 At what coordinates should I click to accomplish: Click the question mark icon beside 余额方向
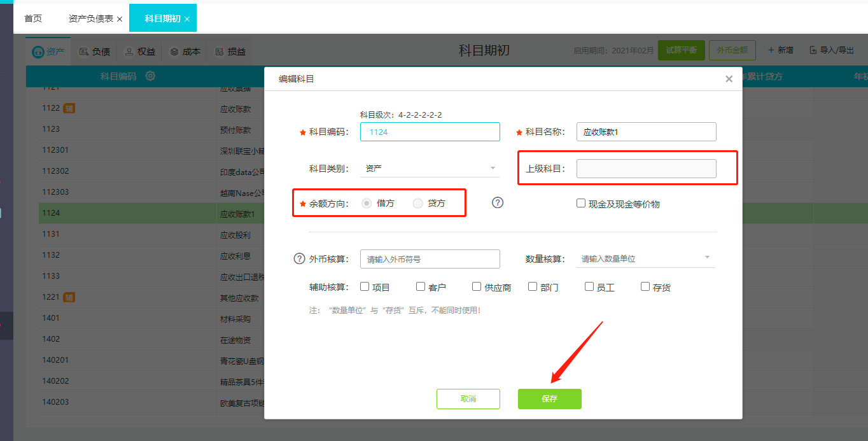[x=498, y=202]
